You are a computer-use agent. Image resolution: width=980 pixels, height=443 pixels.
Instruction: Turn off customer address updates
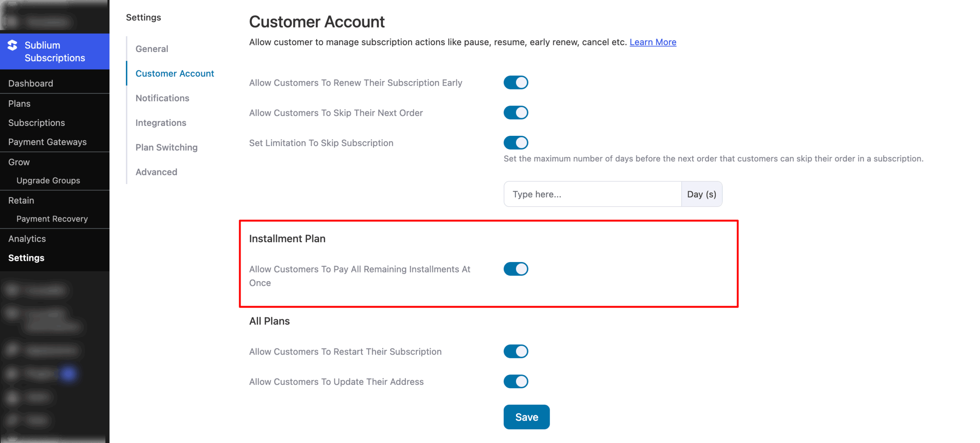(516, 381)
